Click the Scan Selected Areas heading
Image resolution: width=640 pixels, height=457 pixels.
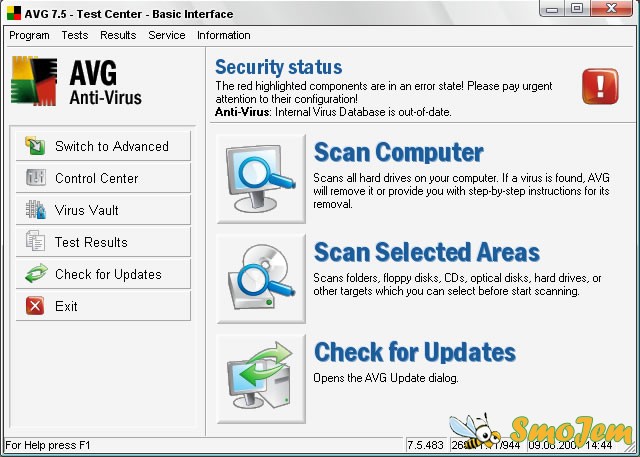click(427, 252)
